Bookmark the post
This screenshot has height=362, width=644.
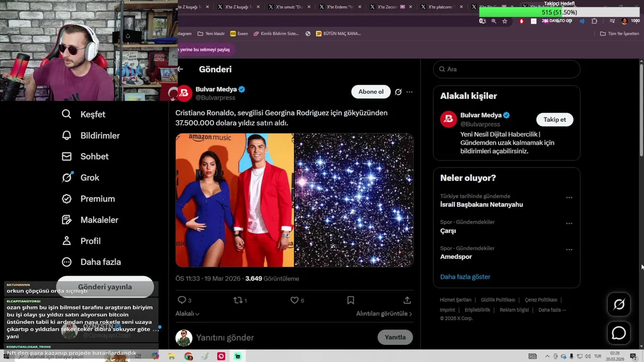coord(351,300)
